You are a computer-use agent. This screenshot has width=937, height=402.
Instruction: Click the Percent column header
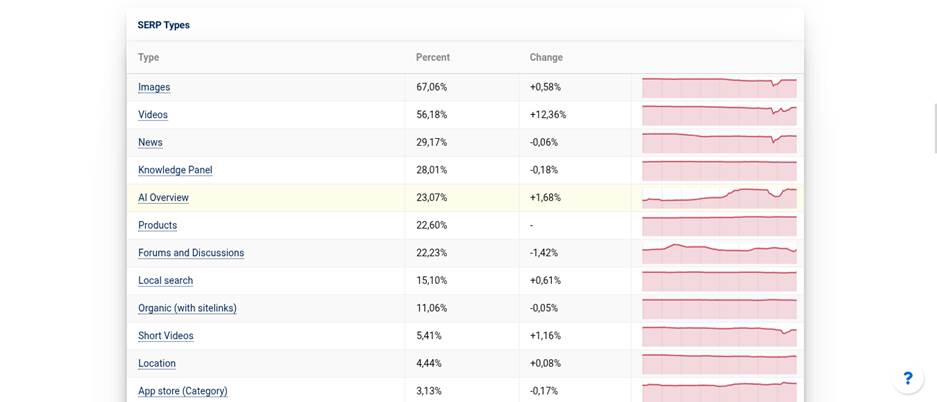point(433,57)
